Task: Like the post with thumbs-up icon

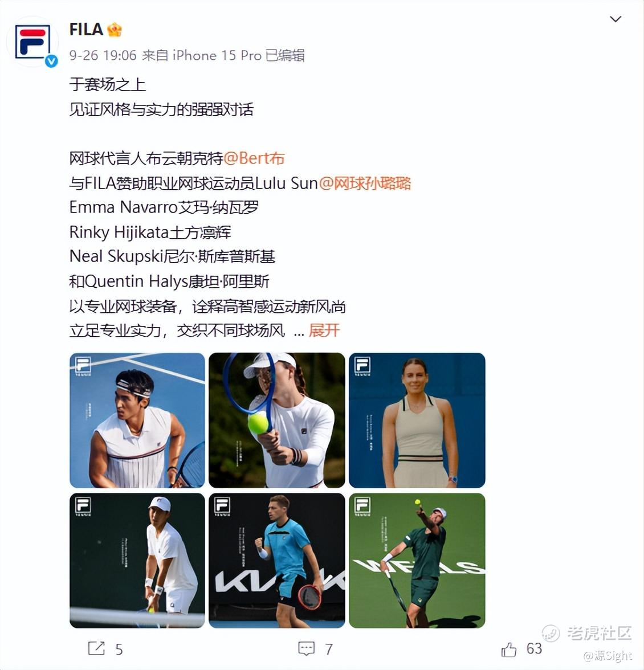Action: [508, 648]
